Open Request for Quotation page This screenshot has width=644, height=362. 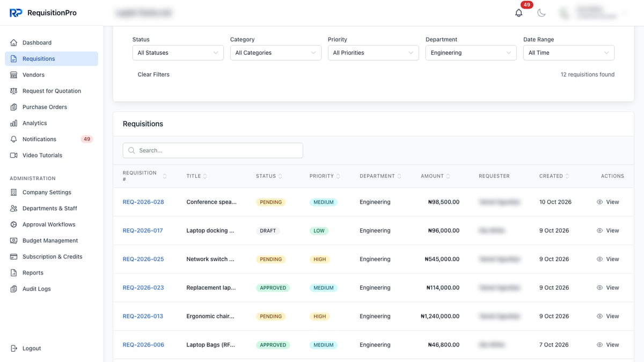[x=52, y=91]
